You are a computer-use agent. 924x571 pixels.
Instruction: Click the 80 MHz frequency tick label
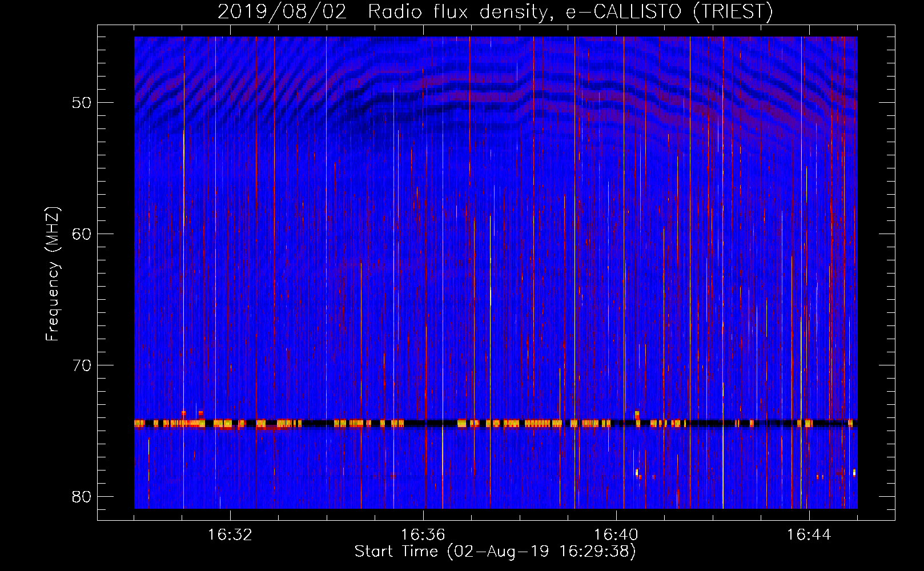tap(82, 497)
